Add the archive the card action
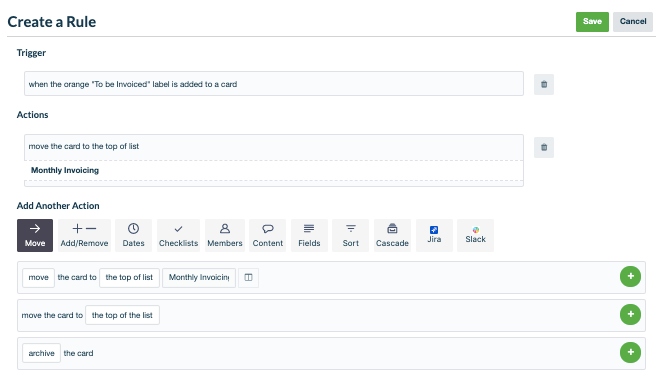This screenshot has height=387, width=666. (x=630, y=353)
